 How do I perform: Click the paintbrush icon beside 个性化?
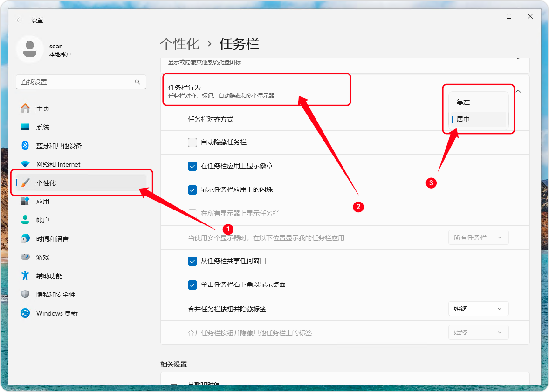coord(25,182)
